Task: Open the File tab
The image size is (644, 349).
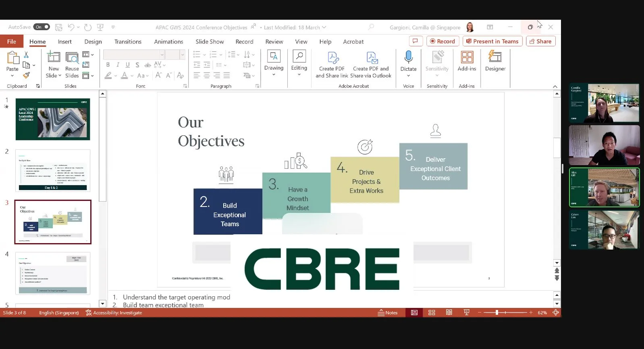Action: [x=12, y=41]
